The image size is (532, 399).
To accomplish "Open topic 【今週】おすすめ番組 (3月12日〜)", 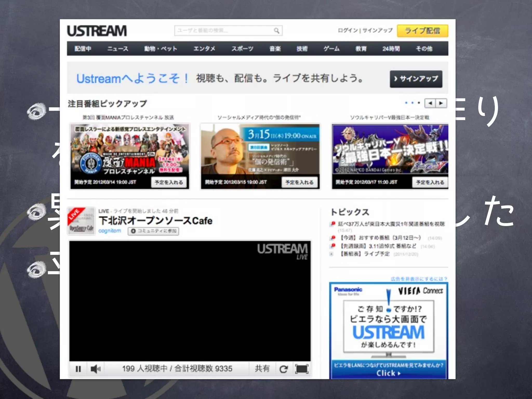I will pyautogui.click(x=381, y=238).
